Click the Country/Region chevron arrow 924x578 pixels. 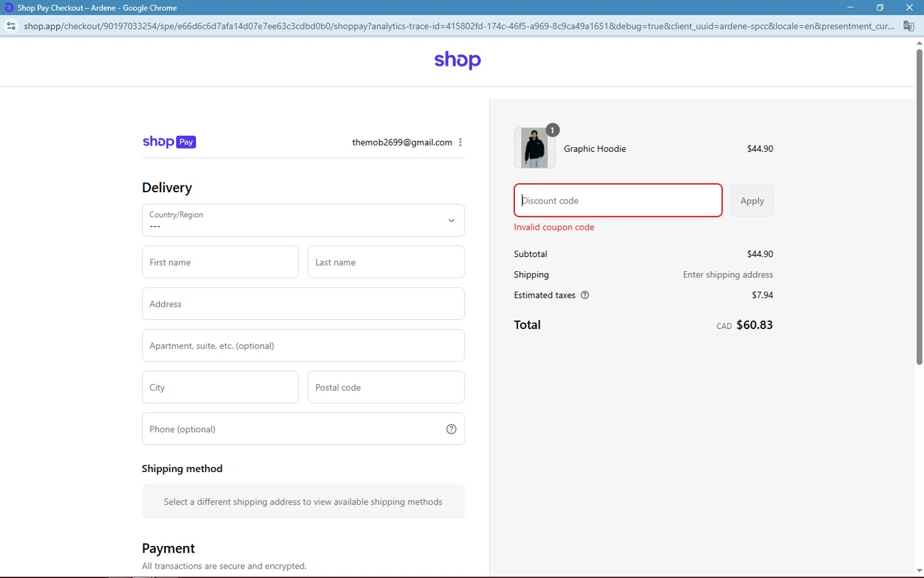451,221
